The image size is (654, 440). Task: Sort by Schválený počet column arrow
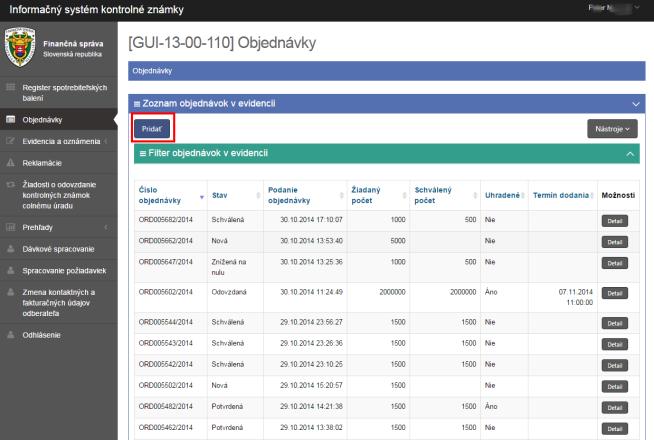(475, 195)
